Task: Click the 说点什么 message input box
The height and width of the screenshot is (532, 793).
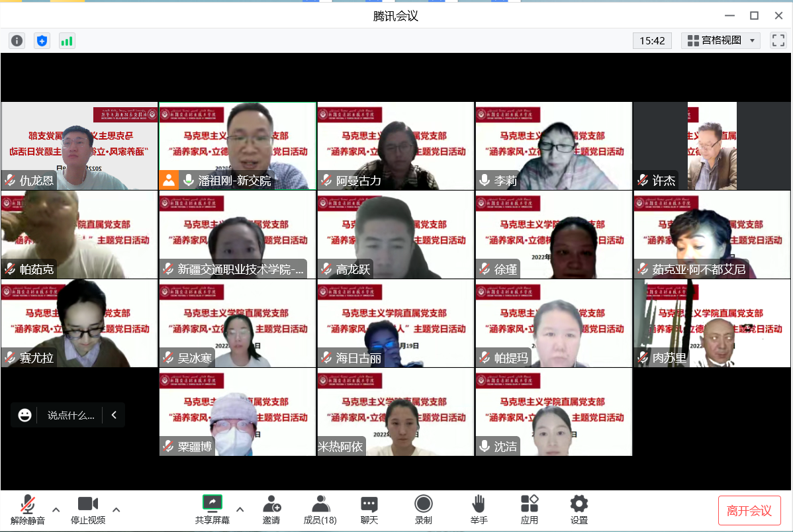Action: click(x=71, y=416)
